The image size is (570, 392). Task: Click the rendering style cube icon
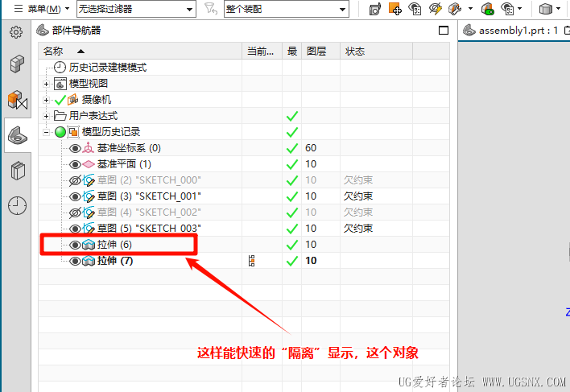[x=545, y=9]
